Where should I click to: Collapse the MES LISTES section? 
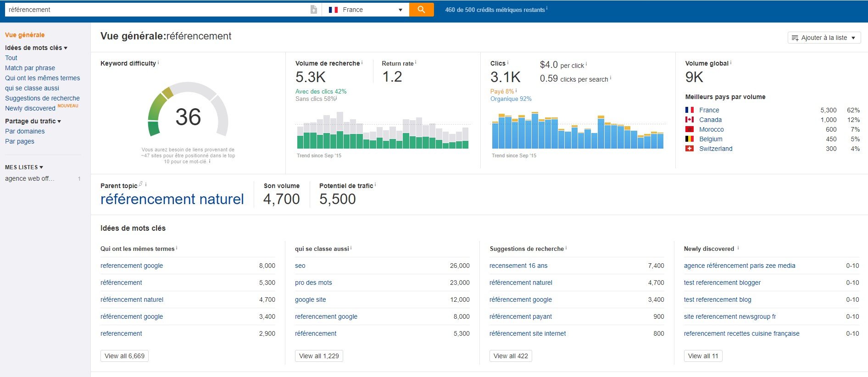(24, 167)
